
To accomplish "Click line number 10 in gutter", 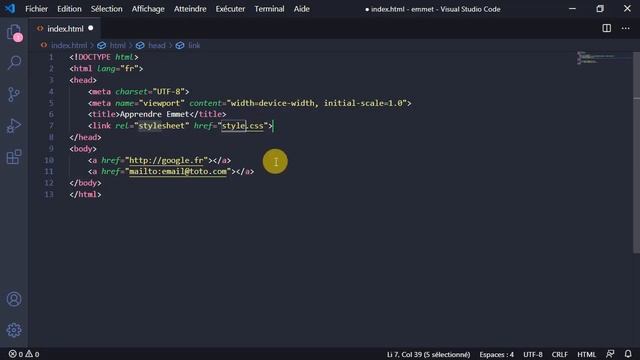I will [49, 160].
